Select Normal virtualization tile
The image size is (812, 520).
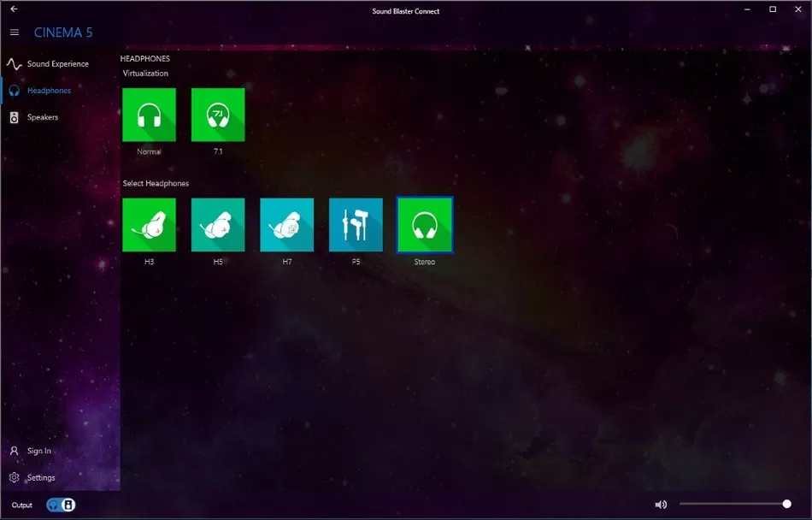coord(149,115)
